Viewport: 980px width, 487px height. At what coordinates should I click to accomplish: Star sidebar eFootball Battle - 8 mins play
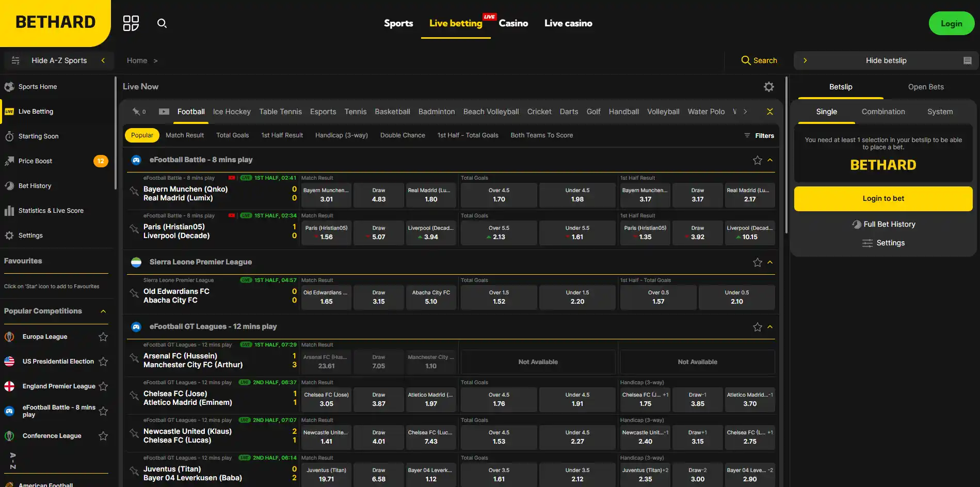(x=103, y=411)
